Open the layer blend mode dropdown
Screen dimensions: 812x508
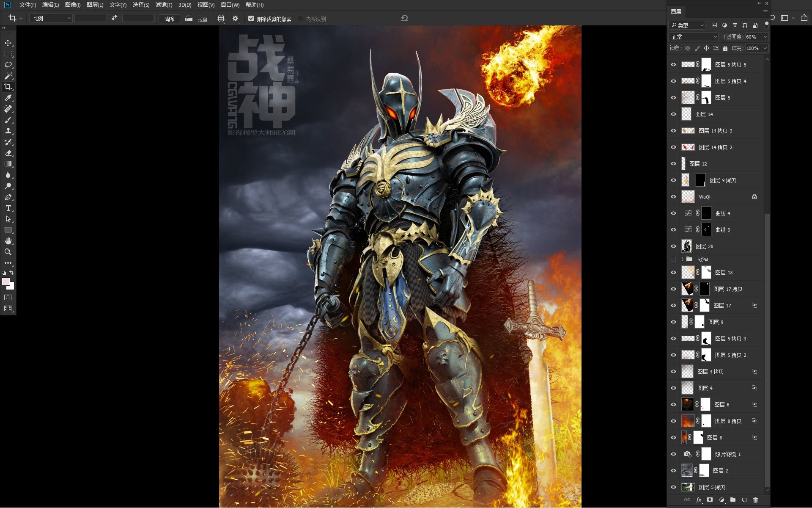[x=694, y=37]
